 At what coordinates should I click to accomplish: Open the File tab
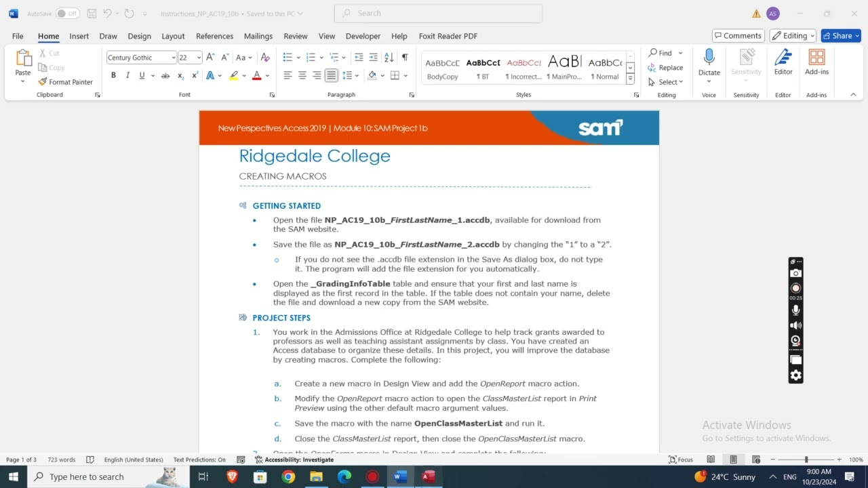[18, 36]
